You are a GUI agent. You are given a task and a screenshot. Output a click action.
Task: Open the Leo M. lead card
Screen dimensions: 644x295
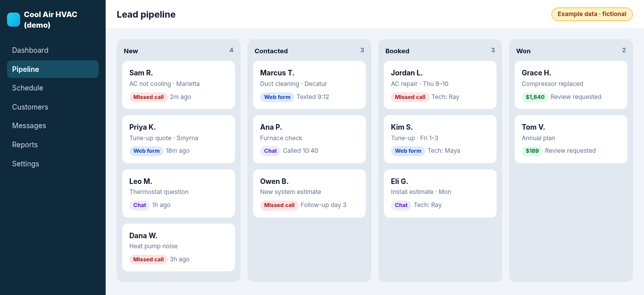(179, 193)
